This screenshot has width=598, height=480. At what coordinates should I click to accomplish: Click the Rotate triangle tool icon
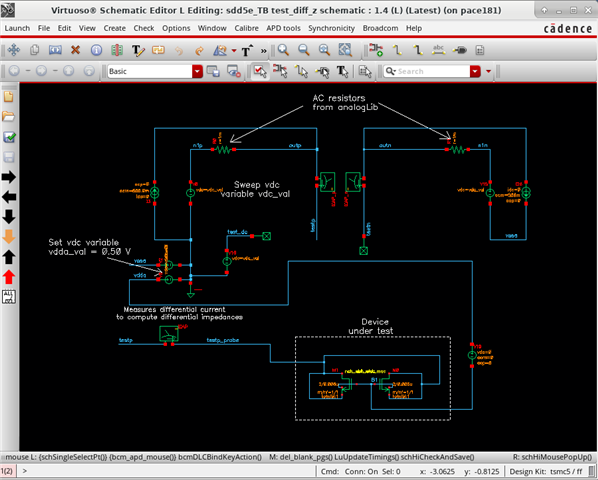(220, 50)
